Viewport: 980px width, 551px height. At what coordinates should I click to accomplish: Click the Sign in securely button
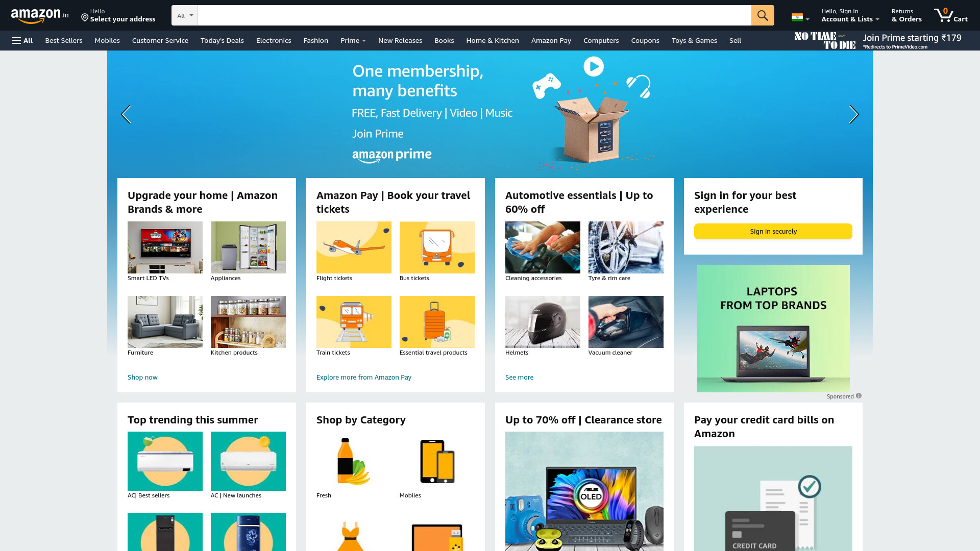773,231
